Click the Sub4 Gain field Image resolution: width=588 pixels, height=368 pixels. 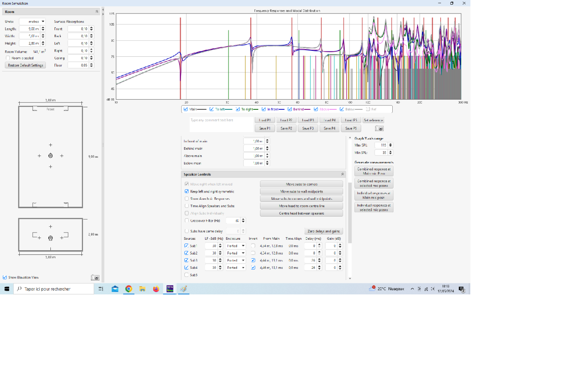click(331, 267)
